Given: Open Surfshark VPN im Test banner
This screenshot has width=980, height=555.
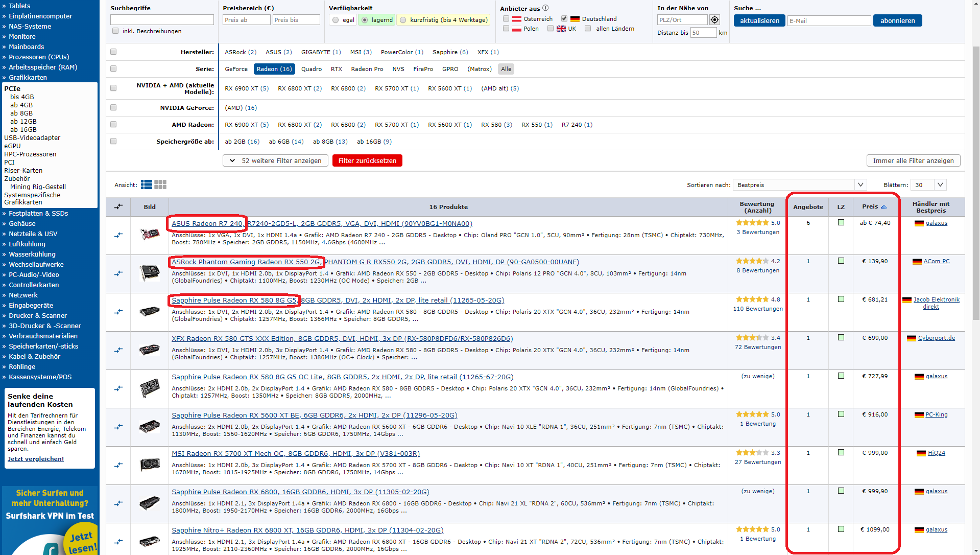Looking at the screenshot, I should (50, 520).
